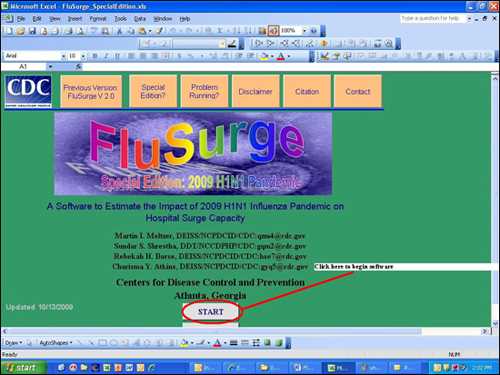This screenshot has width=500, height=375.
Task: Open the File menu
Action: 21,19
